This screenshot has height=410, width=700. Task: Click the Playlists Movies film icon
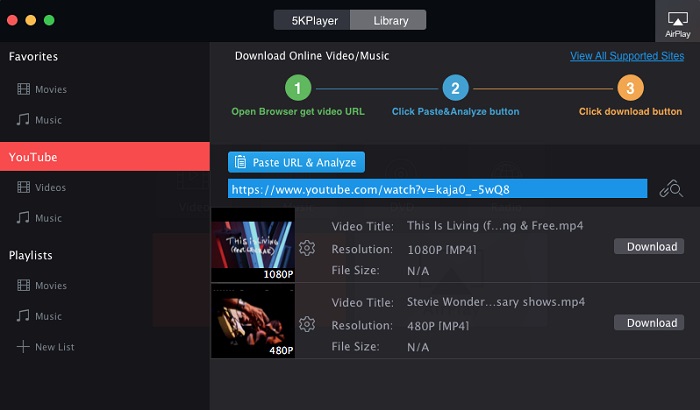(24, 285)
